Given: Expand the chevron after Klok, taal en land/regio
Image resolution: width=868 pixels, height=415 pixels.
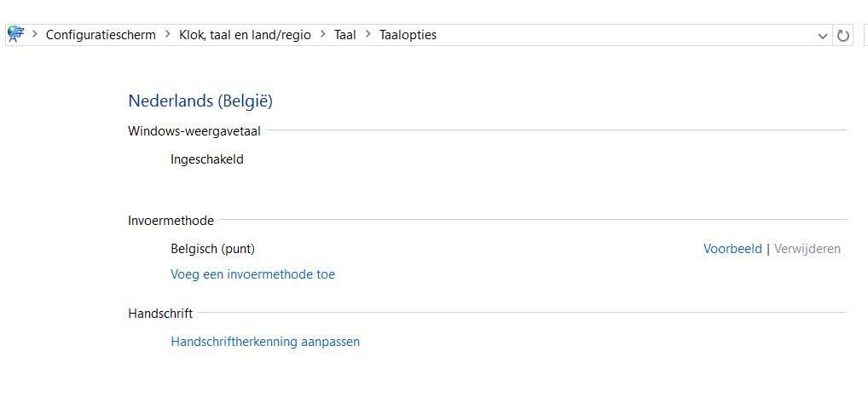Looking at the screenshot, I should point(322,35).
